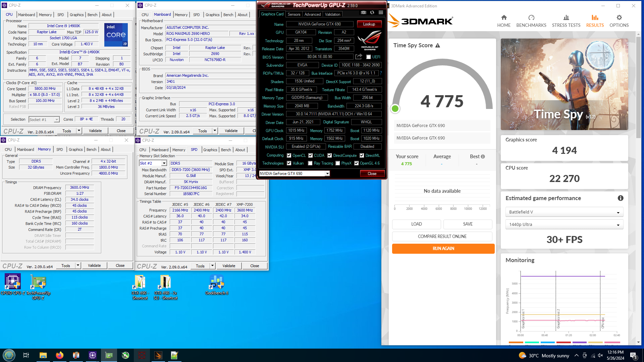Image resolution: width=644 pixels, height=362 pixels.
Task: Toggle the Vulkan checkbox
Action: click(x=289, y=163)
